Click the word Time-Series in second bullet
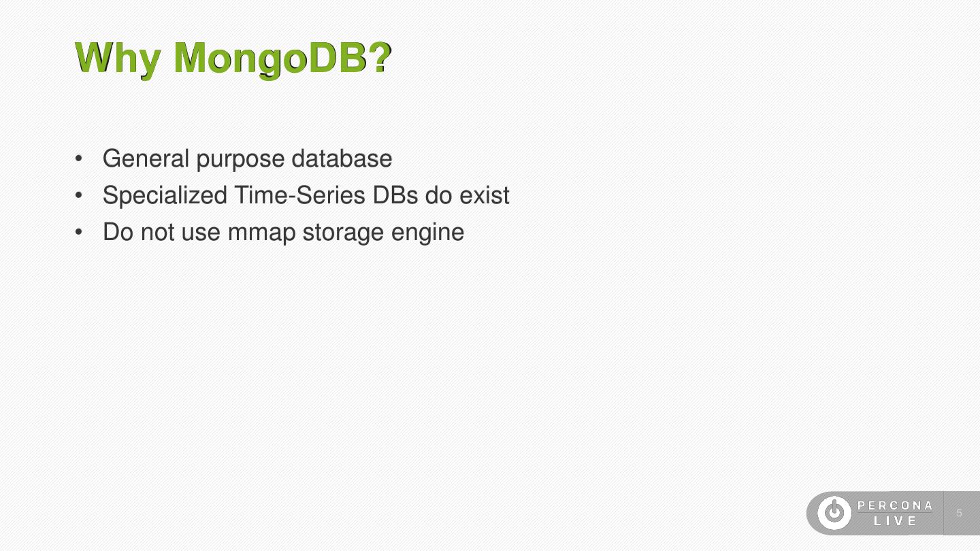This screenshot has height=551, width=980. pos(299,195)
